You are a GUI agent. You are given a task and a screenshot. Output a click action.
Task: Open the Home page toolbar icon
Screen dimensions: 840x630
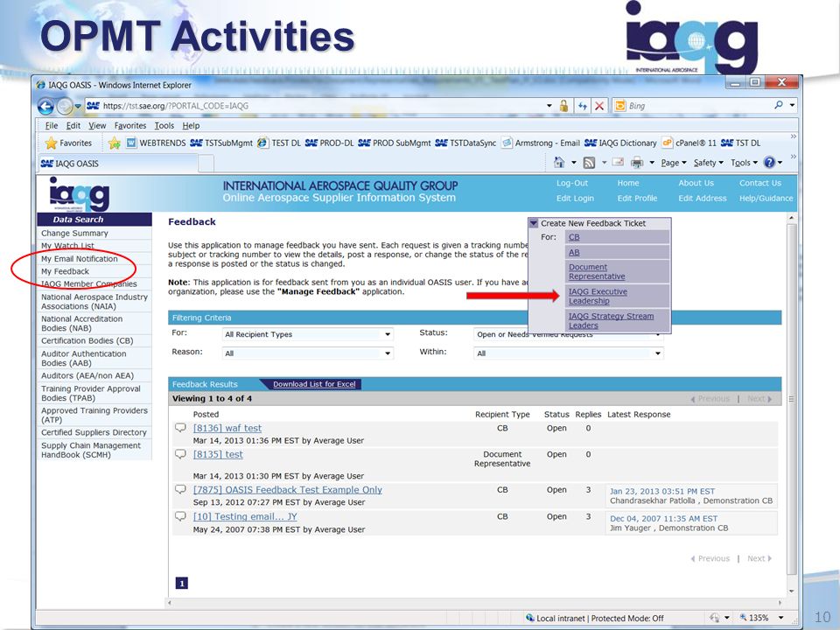click(559, 162)
